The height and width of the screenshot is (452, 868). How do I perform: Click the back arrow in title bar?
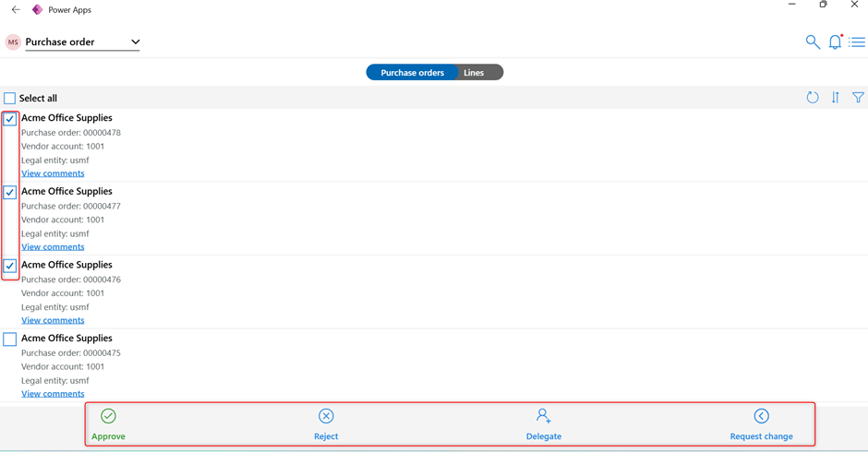(x=16, y=10)
